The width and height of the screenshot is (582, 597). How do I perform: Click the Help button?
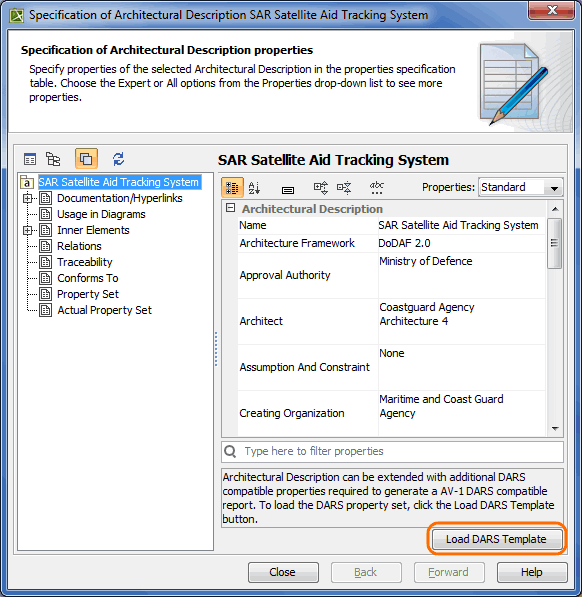pos(532,572)
